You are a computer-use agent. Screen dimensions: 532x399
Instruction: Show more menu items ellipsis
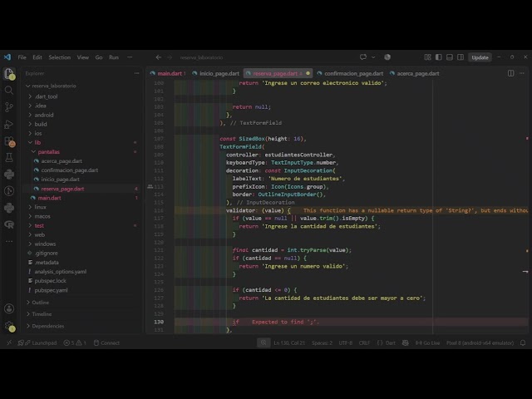pyautogui.click(x=130, y=57)
